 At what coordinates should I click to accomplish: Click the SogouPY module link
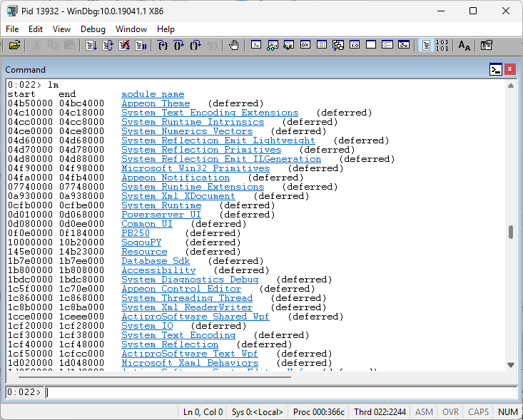[141, 242]
